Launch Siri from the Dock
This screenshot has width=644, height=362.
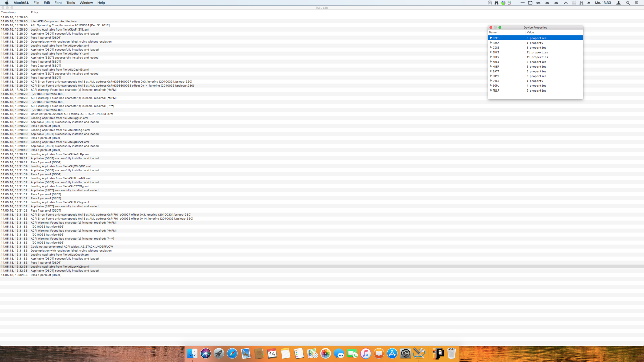tap(206, 353)
